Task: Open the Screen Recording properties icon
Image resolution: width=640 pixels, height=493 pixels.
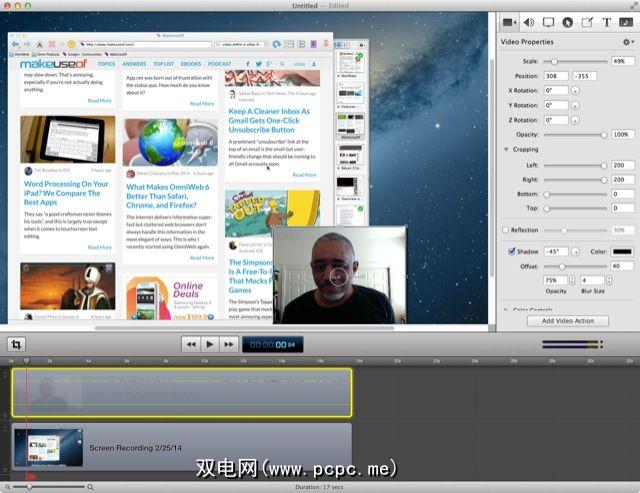Action: click(x=548, y=22)
